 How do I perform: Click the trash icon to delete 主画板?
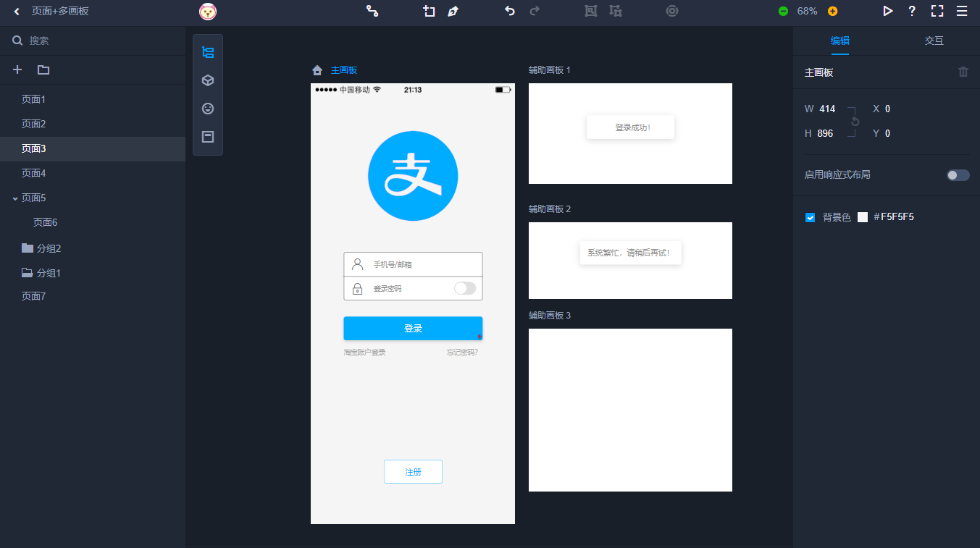click(963, 72)
